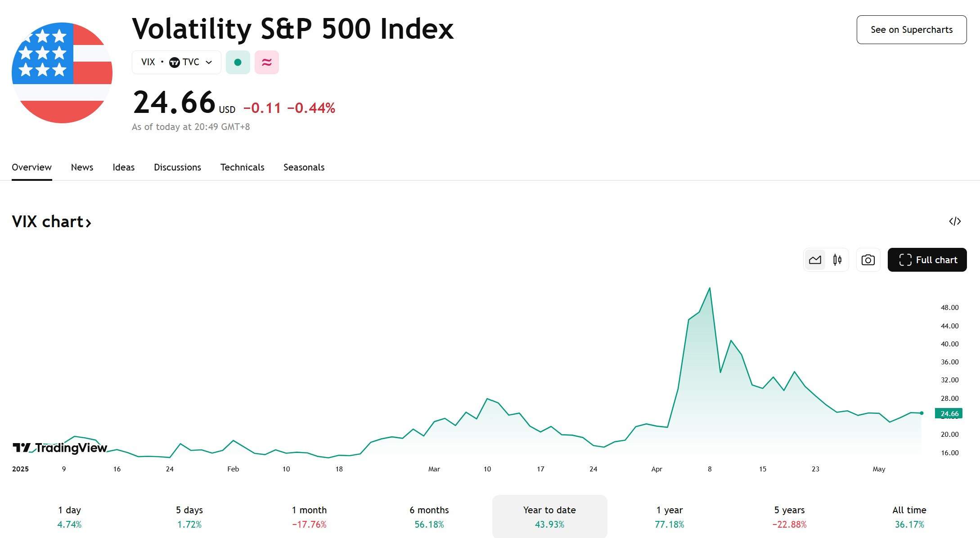Click the April 8 peak on chart

710,288
